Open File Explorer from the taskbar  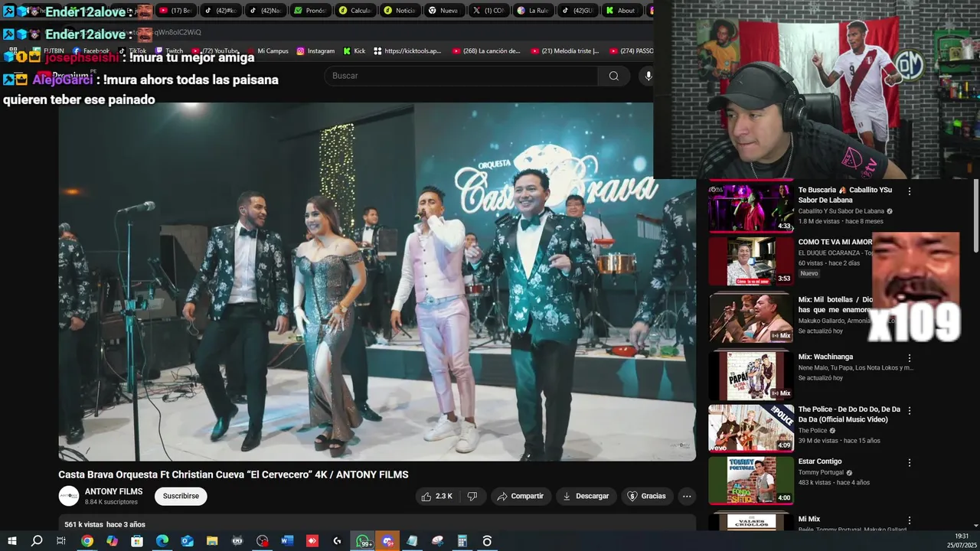point(212,541)
